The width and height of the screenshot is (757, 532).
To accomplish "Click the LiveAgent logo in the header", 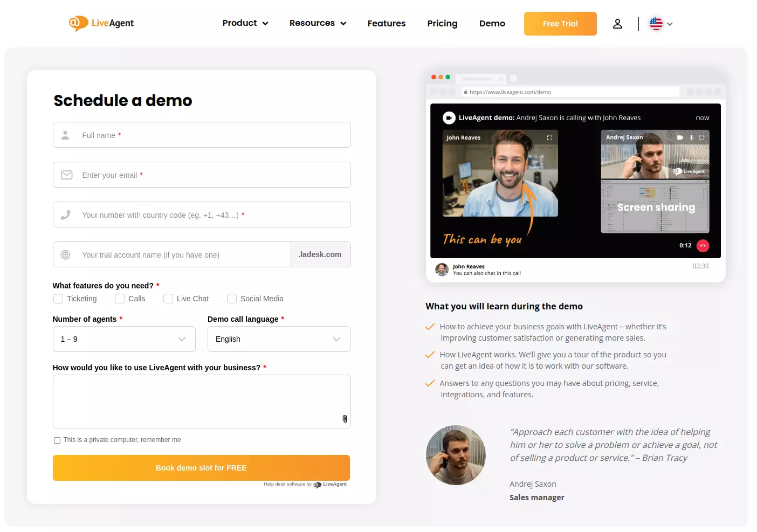I will tap(101, 23).
